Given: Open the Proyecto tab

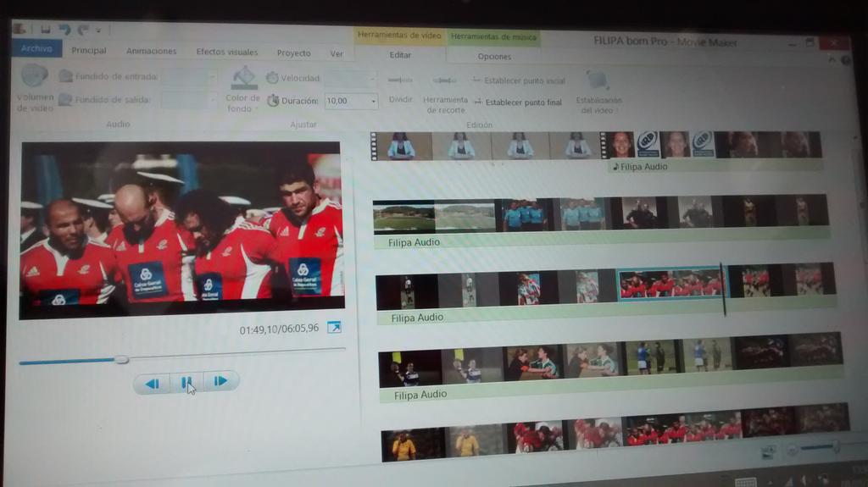Looking at the screenshot, I should [294, 53].
